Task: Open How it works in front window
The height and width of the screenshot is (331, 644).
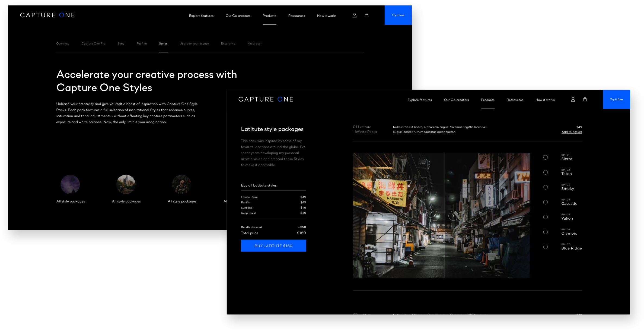Action: coord(545,100)
